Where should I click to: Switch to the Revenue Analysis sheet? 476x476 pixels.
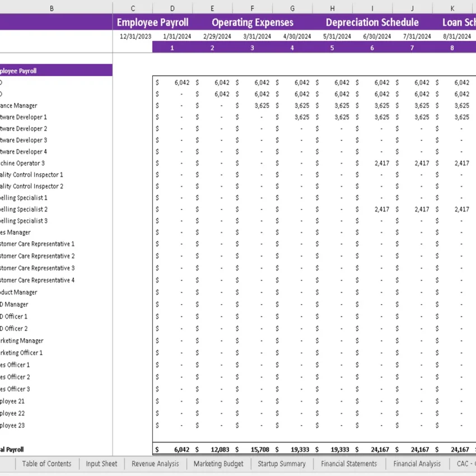click(x=156, y=464)
